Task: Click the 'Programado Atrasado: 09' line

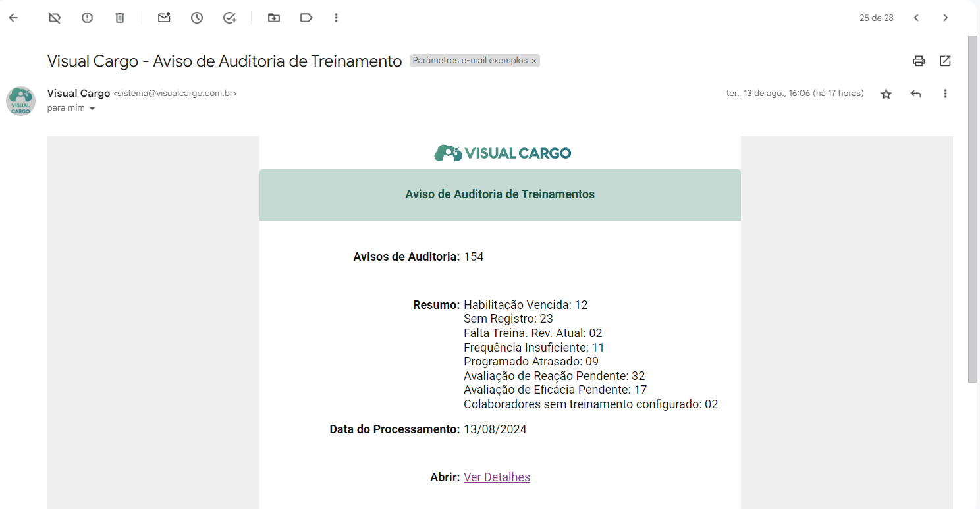Action: tap(531, 362)
